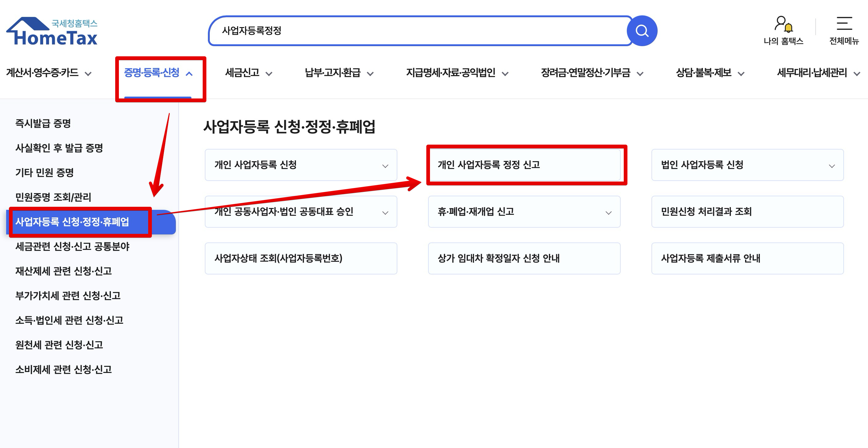Click the magnifier search button
The height and width of the screenshot is (448, 868).
tap(642, 31)
